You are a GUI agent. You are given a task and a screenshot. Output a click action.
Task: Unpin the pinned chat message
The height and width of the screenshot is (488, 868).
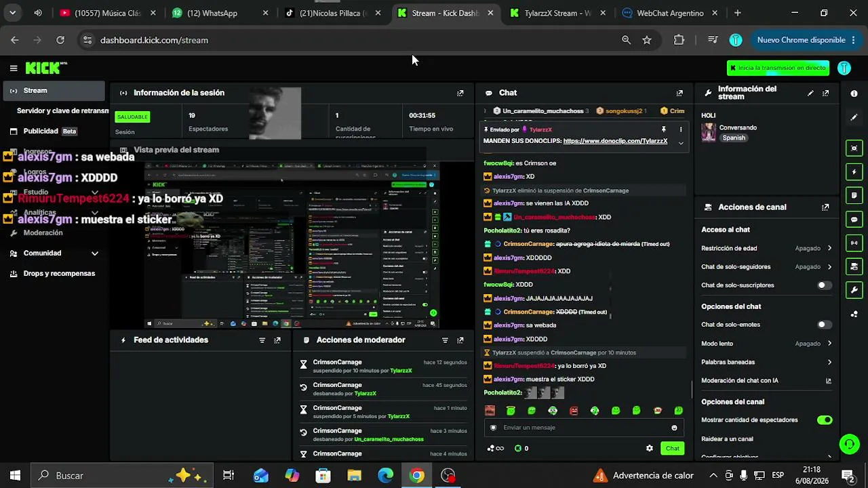664,129
